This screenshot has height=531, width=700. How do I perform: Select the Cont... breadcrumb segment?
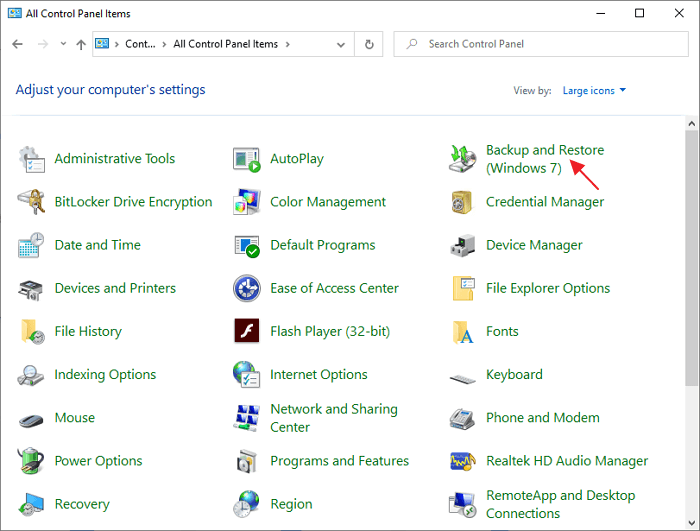point(140,44)
